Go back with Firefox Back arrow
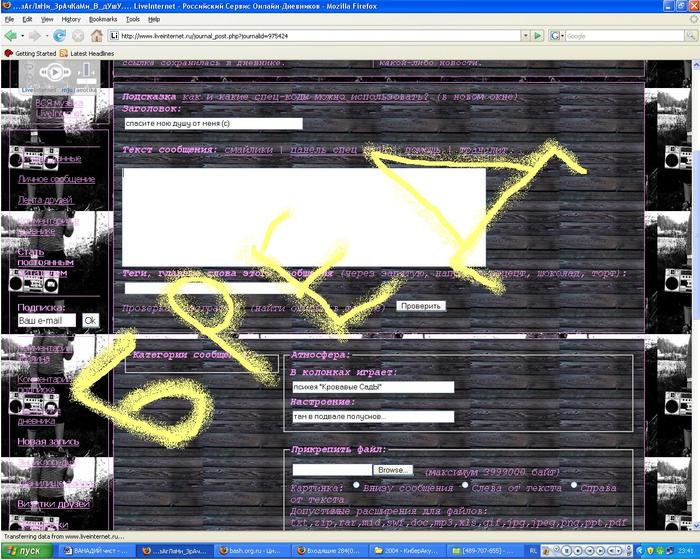 pyautogui.click(x=11, y=36)
